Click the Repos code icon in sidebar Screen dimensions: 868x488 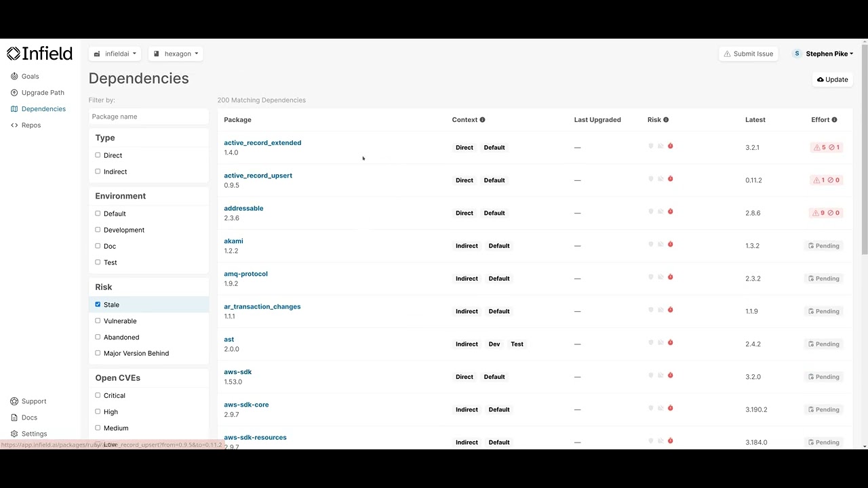(x=14, y=125)
